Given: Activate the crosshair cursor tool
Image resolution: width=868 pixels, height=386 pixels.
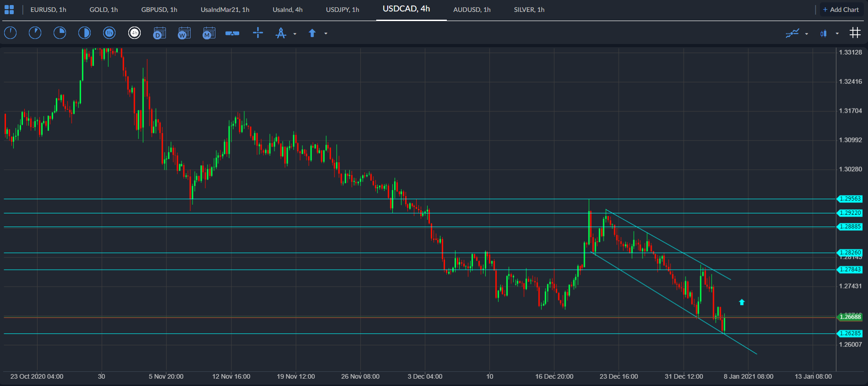Looking at the screenshot, I should (258, 33).
